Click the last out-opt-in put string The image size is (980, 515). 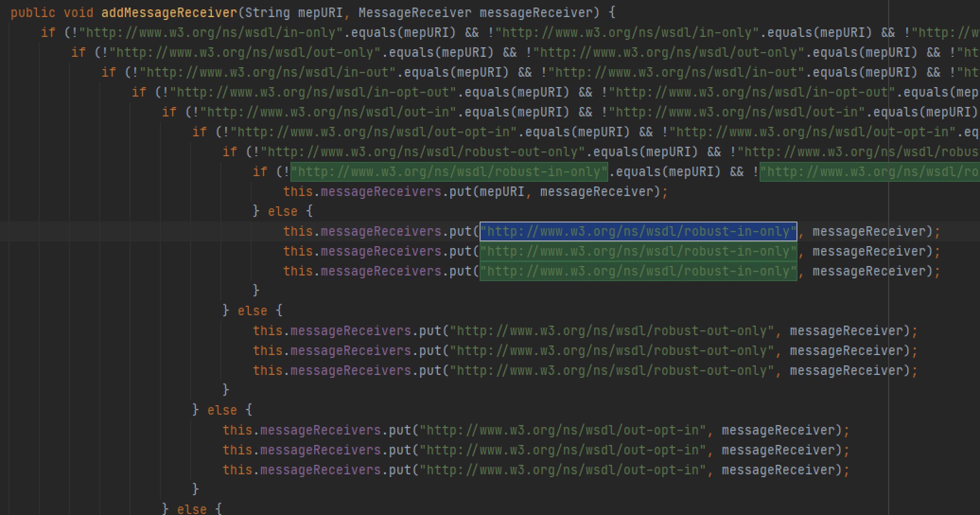[562, 470]
